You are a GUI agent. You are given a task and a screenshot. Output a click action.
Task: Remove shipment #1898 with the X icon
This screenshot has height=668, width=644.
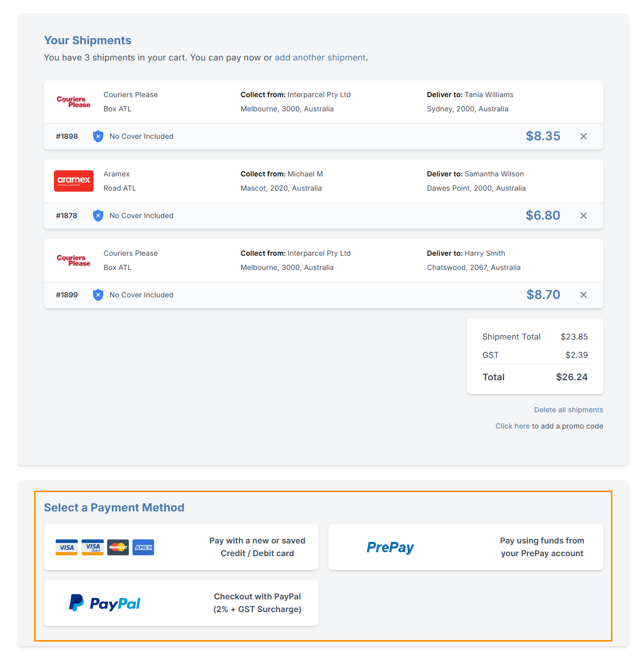(x=583, y=136)
